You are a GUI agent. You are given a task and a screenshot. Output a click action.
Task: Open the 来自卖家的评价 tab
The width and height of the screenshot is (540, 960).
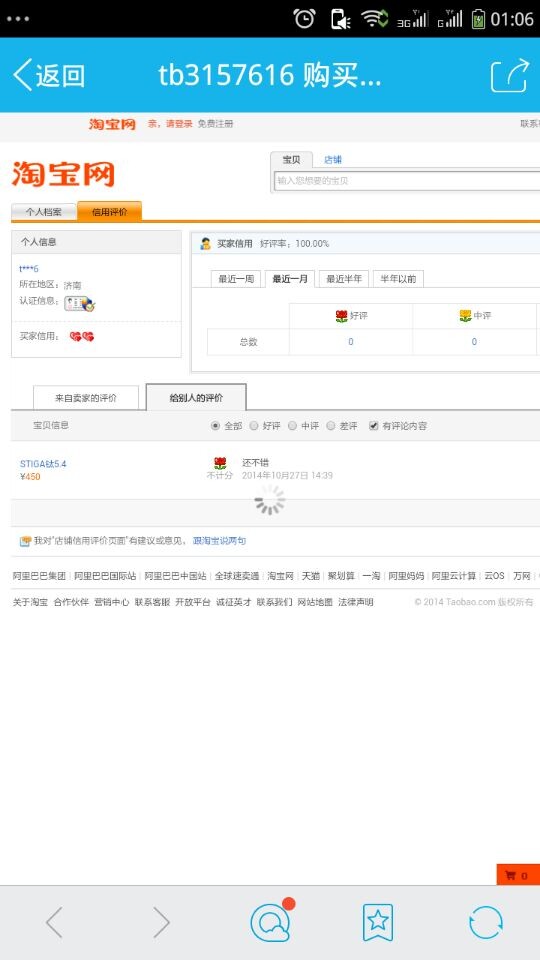click(86, 398)
